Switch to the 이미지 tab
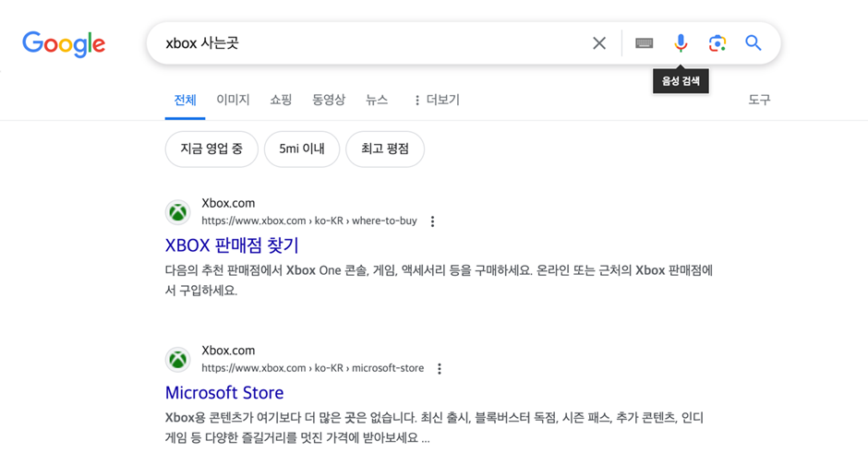Screen dimensions: 868x465 click(x=233, y=100)
